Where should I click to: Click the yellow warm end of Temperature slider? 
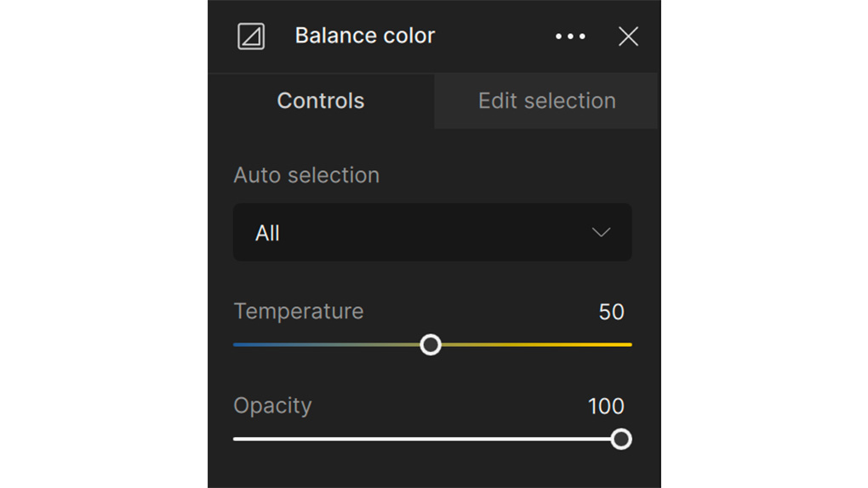click(x=625, y=344)
